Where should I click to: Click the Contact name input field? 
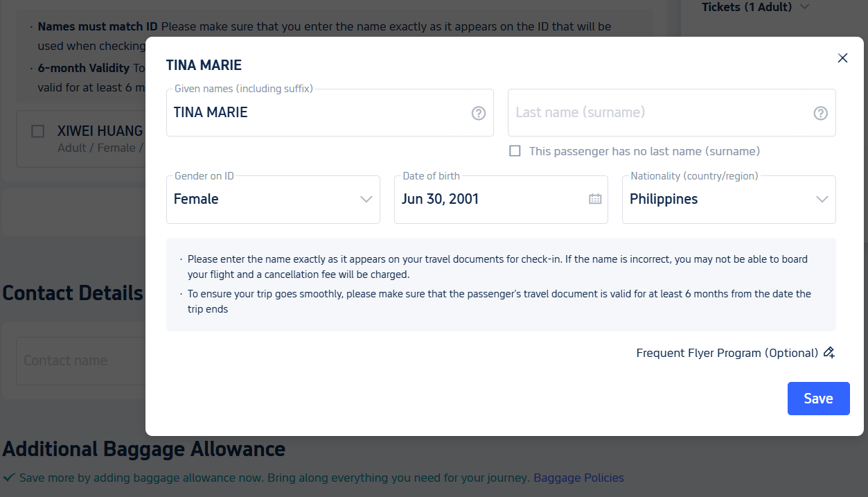coord(81,360)
